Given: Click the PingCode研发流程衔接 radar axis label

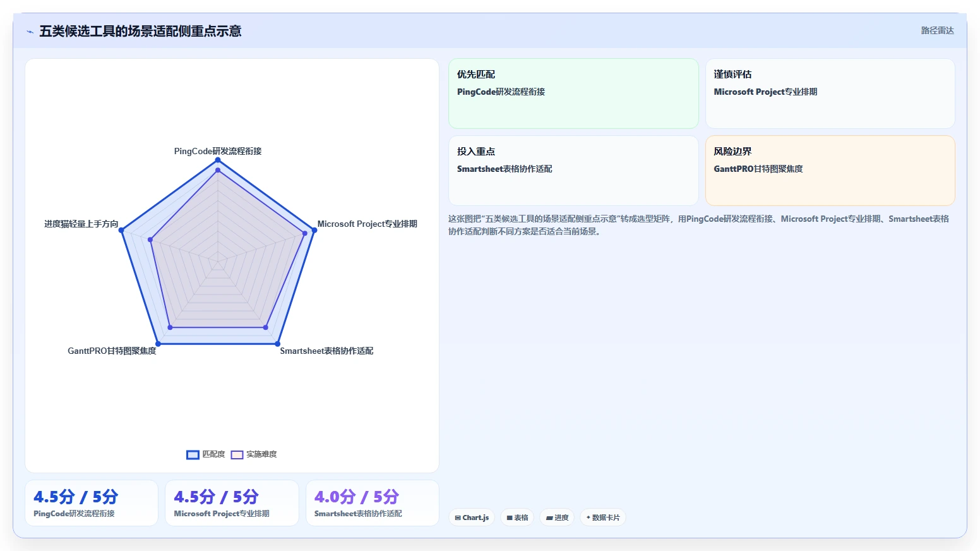Looking at the screenshot, I should click(x=218, y=151).
